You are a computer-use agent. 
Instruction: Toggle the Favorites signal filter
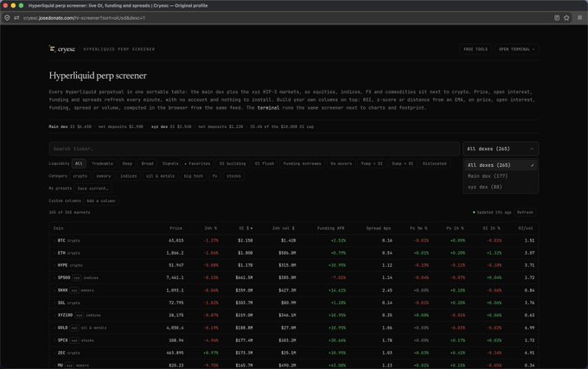(197, 163)
